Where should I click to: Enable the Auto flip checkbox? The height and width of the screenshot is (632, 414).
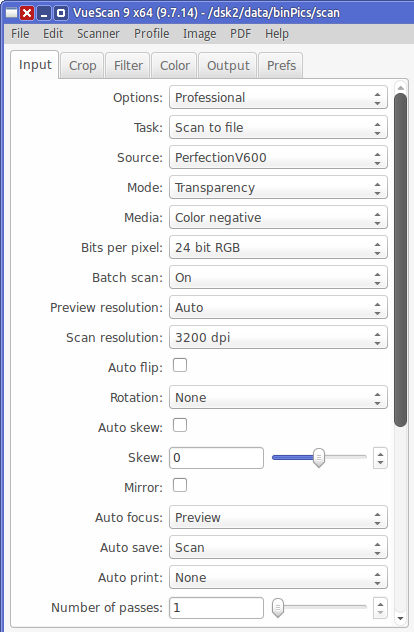(x=180, y=366)
